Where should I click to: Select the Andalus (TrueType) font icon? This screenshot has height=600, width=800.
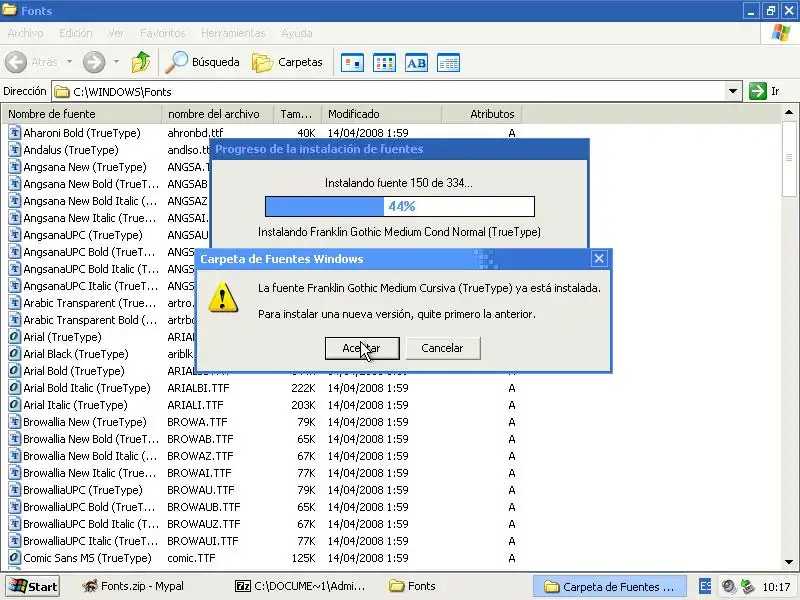click(15, 150)
